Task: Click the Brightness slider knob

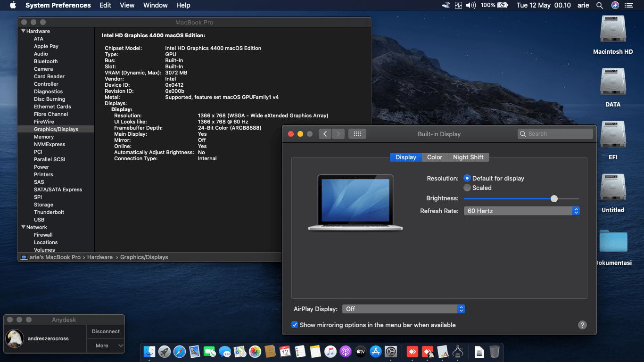Action: point(554,198)
